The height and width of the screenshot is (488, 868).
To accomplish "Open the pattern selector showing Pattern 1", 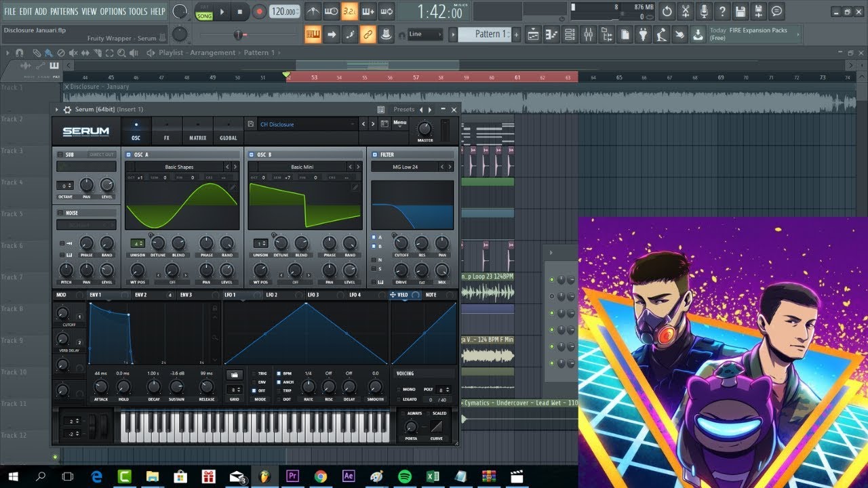I will coord(484,34).
